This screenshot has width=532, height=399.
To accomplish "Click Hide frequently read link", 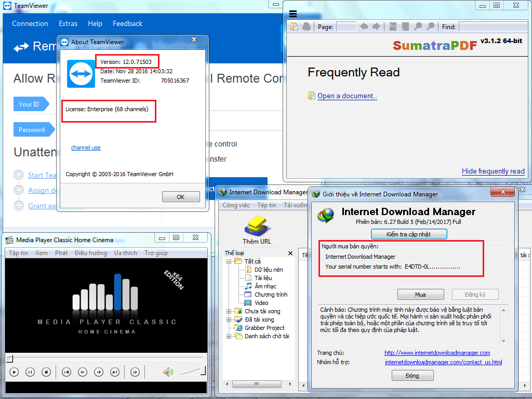I will pyautogui.click(x=493, y=171).
